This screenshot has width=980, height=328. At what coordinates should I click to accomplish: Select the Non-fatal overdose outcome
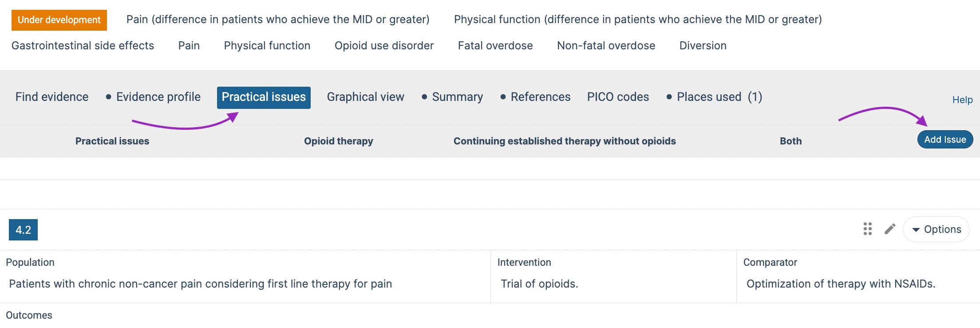pos(606,46)
